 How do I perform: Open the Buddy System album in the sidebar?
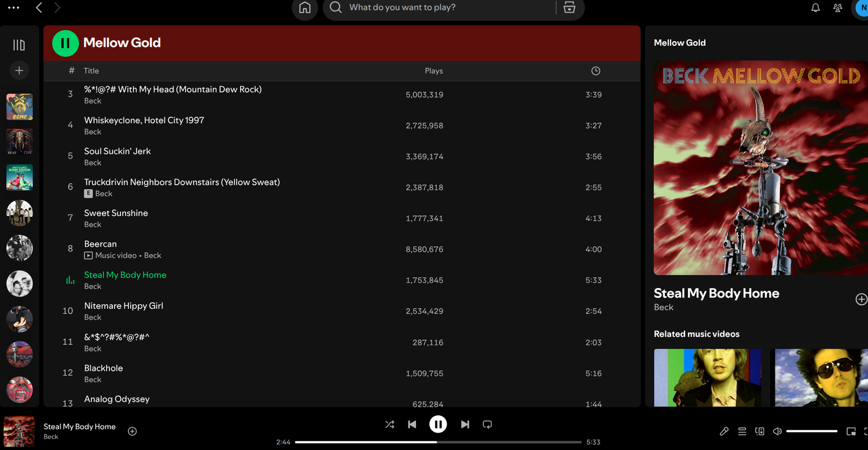point(20,178)
